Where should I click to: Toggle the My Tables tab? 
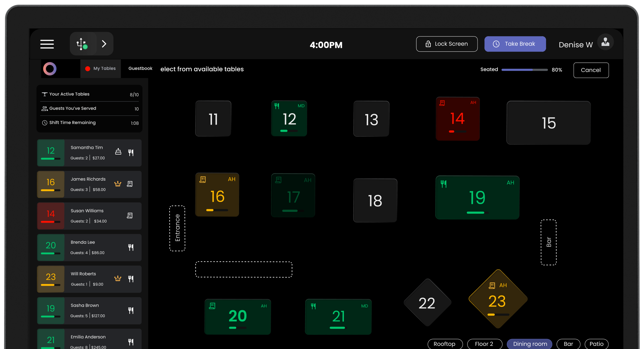[x=101, y=68]
